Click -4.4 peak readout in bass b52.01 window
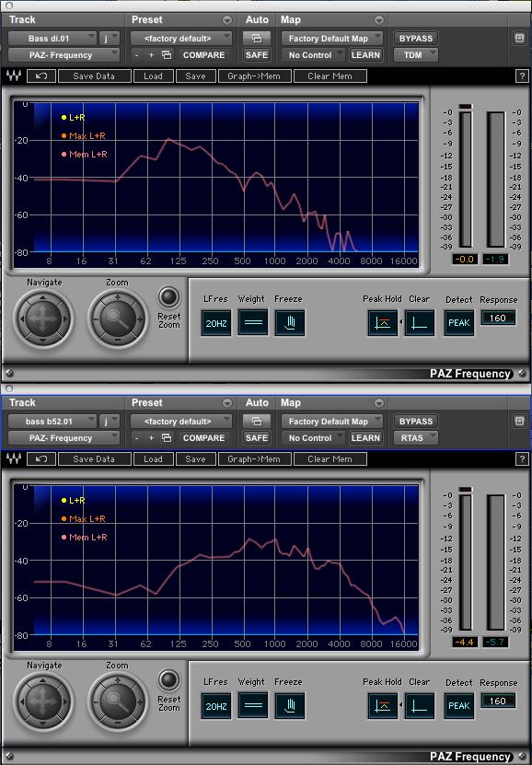Screen dimensions: 532x765 pos(465,642)
